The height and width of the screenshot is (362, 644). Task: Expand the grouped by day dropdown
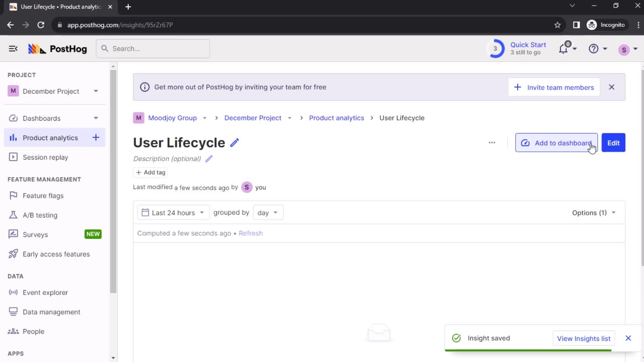pos(267,213)
